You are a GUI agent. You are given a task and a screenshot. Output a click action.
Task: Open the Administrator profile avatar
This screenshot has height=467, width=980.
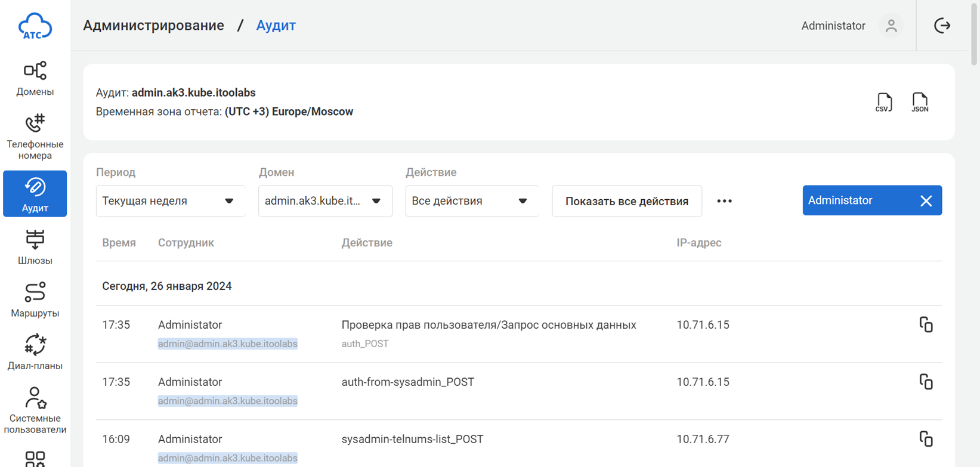[891, 26]
